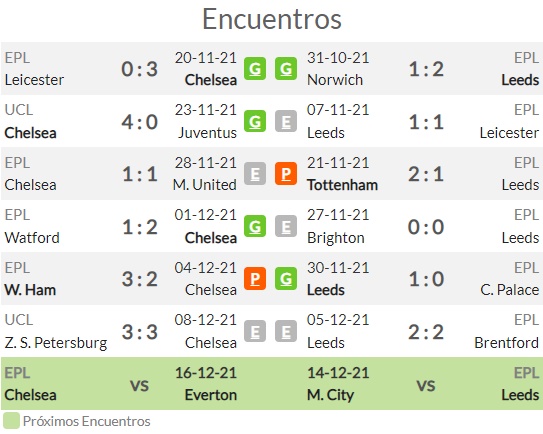This screenshot has width=543, height=434.
Task: Open the 4:0 Chelsea Juventus score
Action: [140, 122]
